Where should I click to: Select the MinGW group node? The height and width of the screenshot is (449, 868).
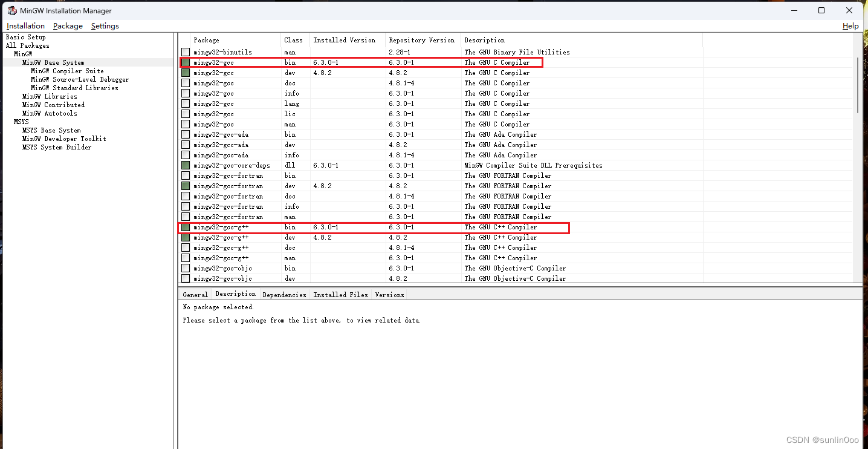click(23, 54)
